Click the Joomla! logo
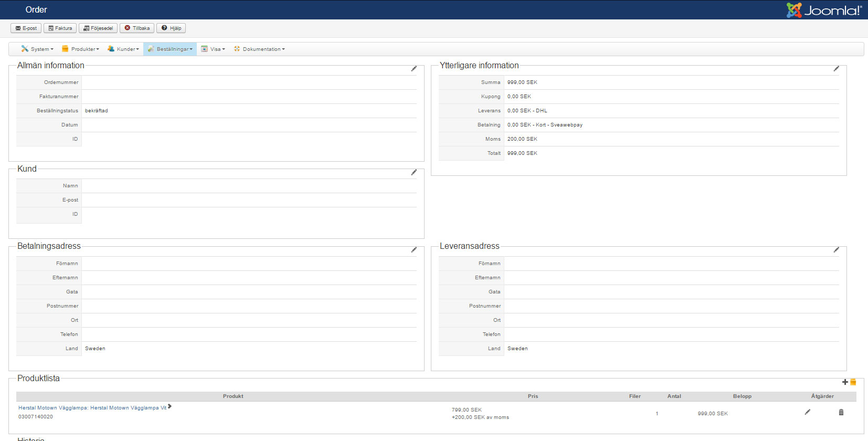 (824, 10)
